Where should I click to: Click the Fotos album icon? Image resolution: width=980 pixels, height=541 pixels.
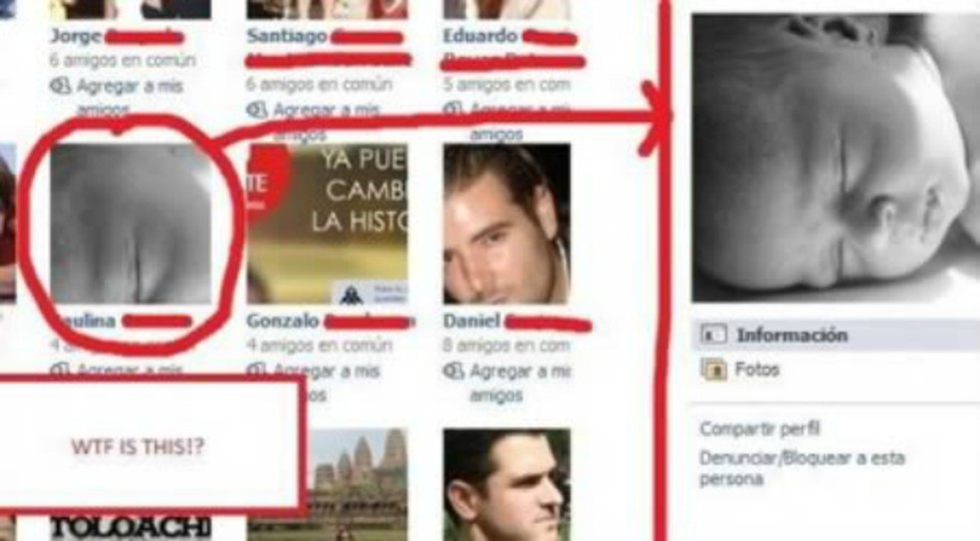[713, 369]
